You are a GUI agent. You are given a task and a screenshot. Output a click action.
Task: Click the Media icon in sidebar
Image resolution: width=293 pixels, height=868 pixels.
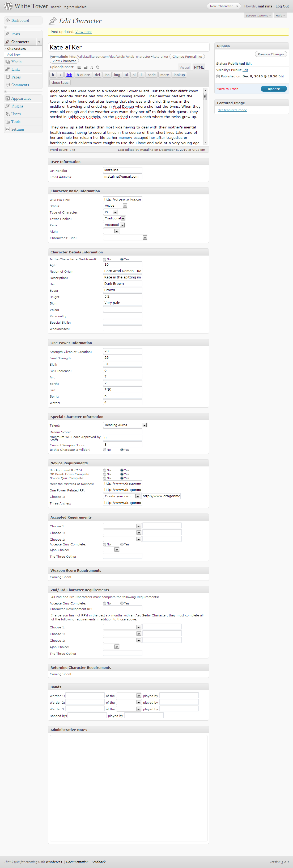pyautogui.click(x=7, y=62)
